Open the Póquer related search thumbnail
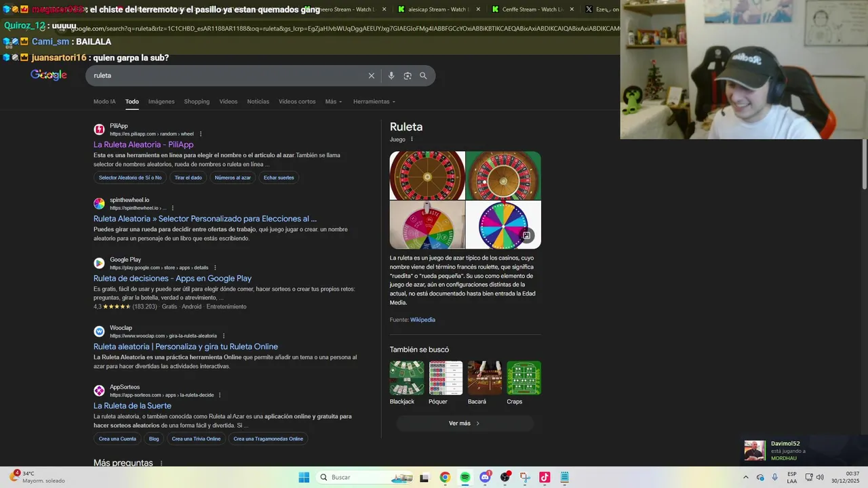Screen dimensions: 868x488 [x=446, y=378]
